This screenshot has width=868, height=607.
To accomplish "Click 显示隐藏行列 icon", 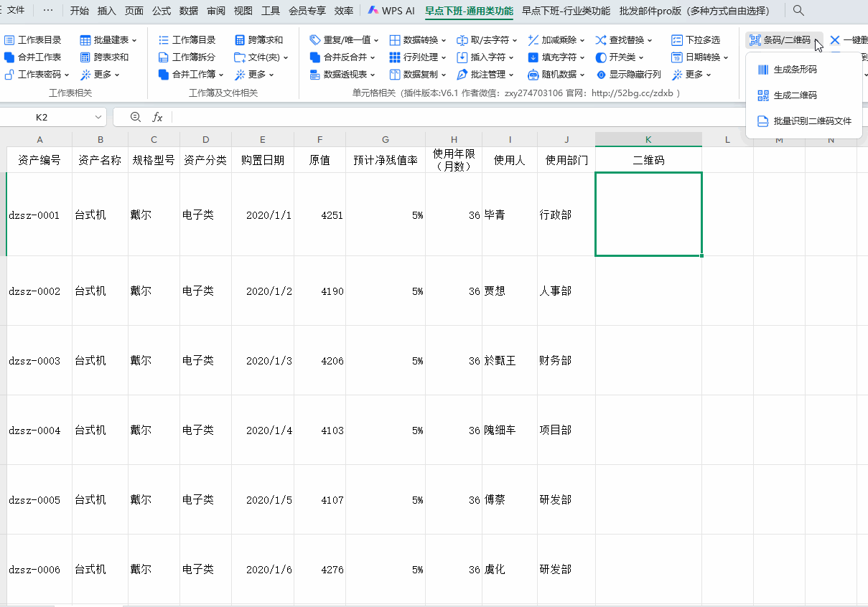I will pos(602,75).
